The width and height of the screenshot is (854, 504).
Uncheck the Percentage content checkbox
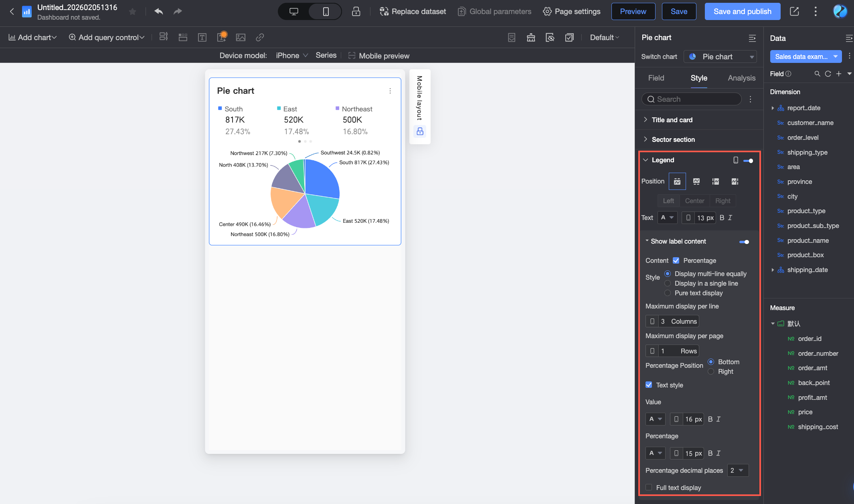[676, 260]
